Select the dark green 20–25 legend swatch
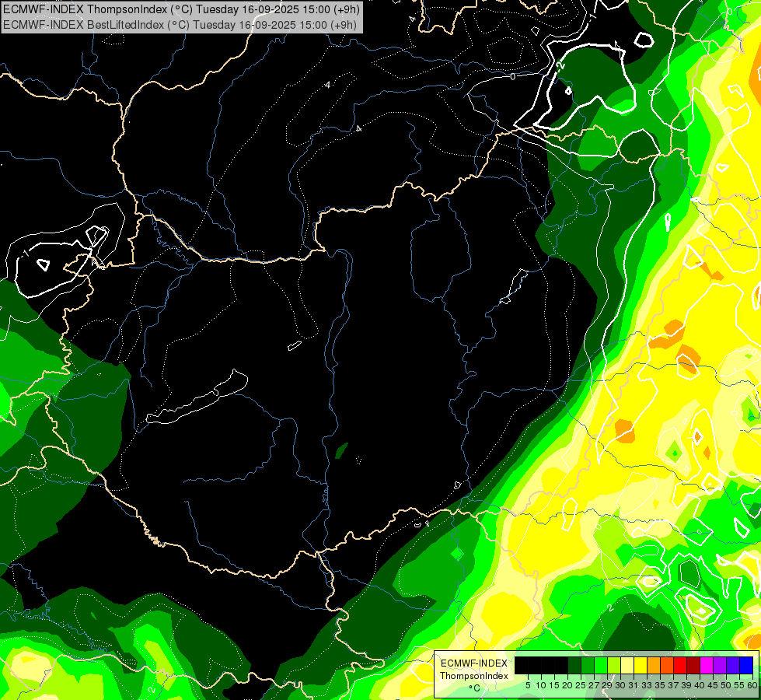Screen dimensions: 761x700 pyautogui.click(x=574, y=665)
